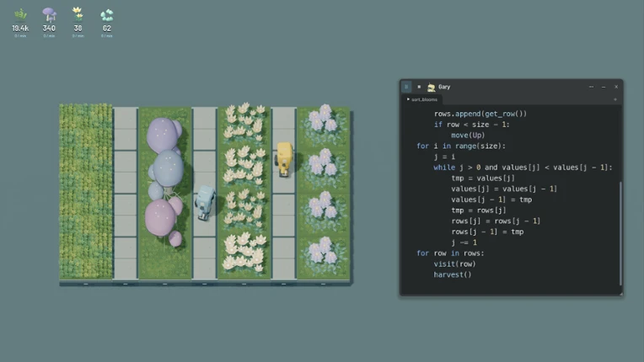Click the visit(row) code line
This screenshot has width=644, height=362.
coord(454,264)
